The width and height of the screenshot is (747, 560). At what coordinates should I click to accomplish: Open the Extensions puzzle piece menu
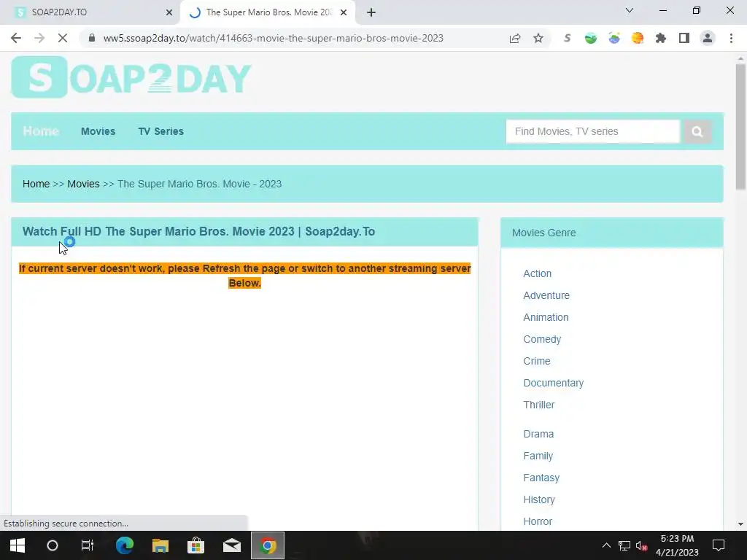(x=661, y=38)
